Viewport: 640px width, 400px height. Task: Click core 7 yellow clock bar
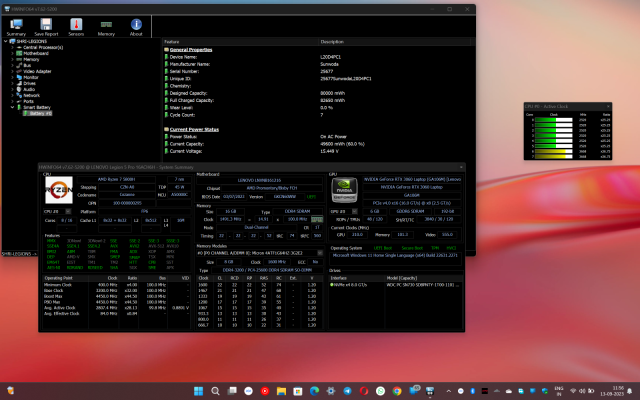pyautogui.click(x=553, y=156)
